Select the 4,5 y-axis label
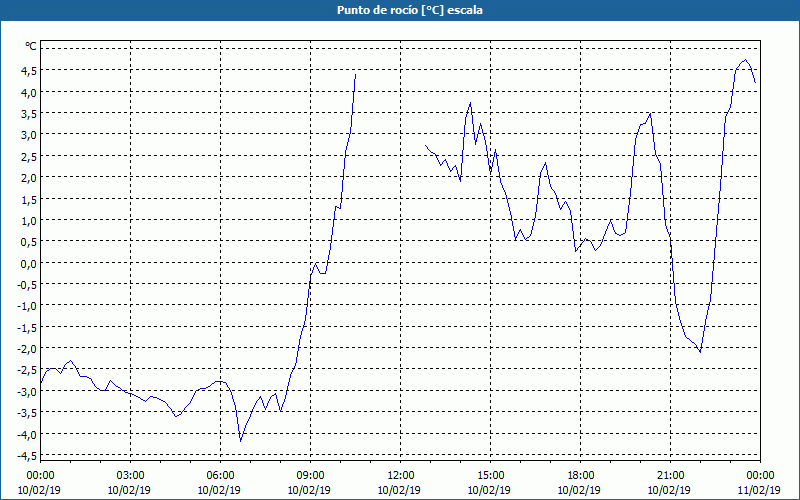This screenshot has width=800, height=500. click(30, 71)
